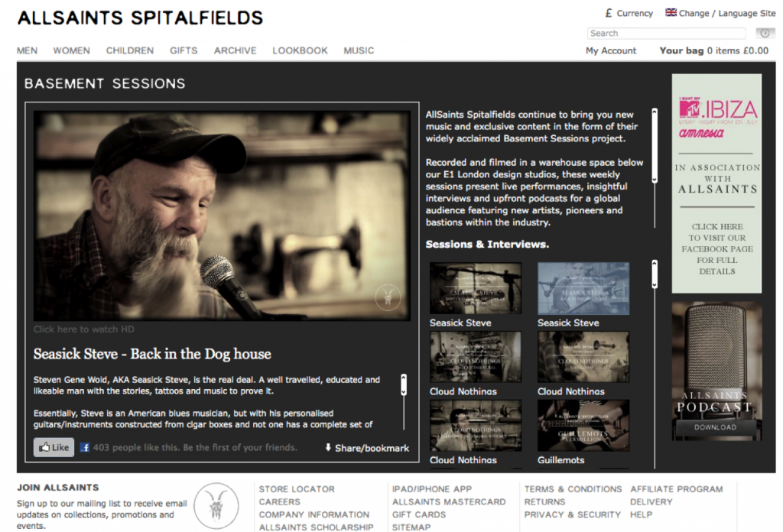This screenshot has width=783, height=532.
Task: Click the video description scrollbar handle
Action: (x=404, y=384)
